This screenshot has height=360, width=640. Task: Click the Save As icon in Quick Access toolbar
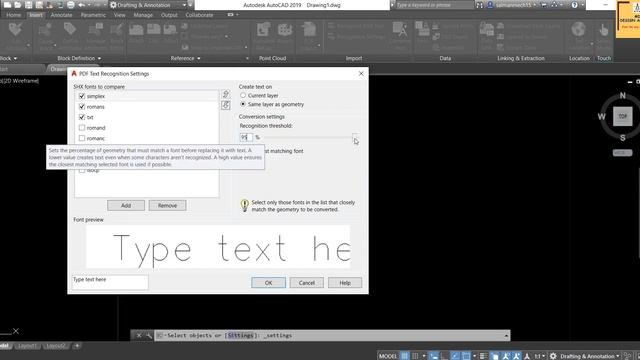pyautogui.click(x=39, y=5)
